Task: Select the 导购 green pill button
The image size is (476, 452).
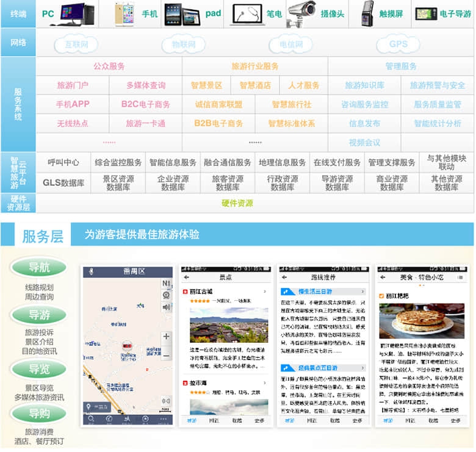Action: click(38, 414)
